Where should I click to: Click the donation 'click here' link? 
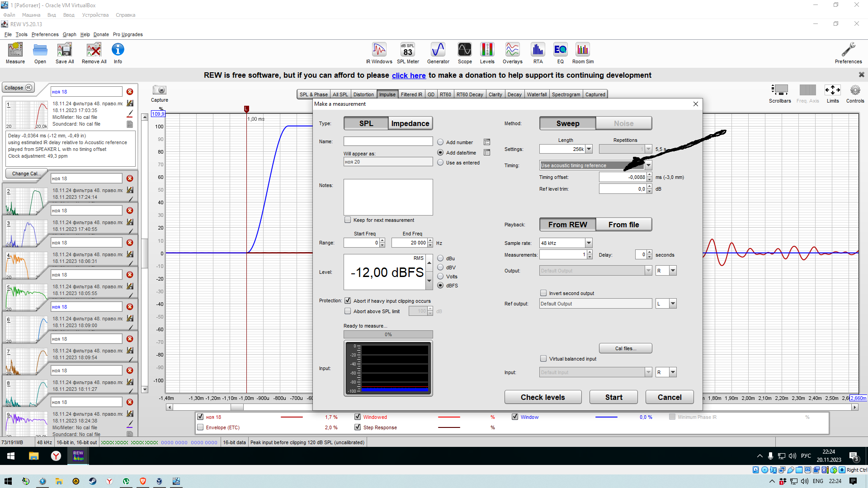pos(409,75)
